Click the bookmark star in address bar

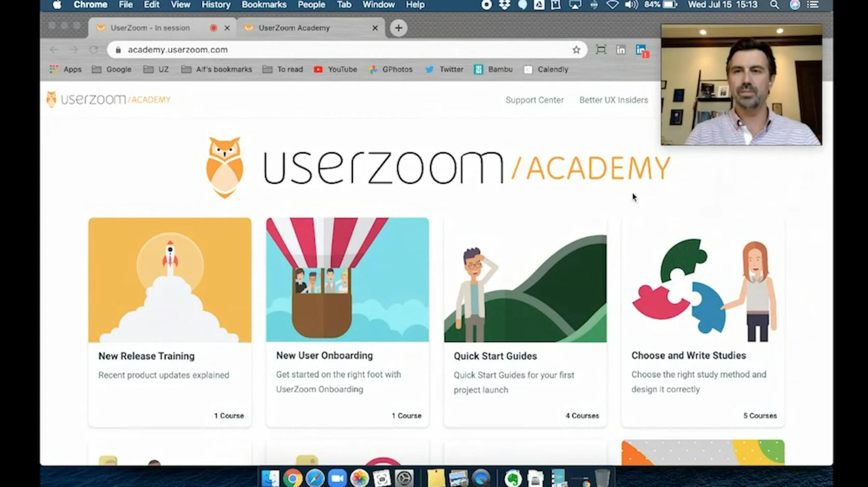[576, 50]
